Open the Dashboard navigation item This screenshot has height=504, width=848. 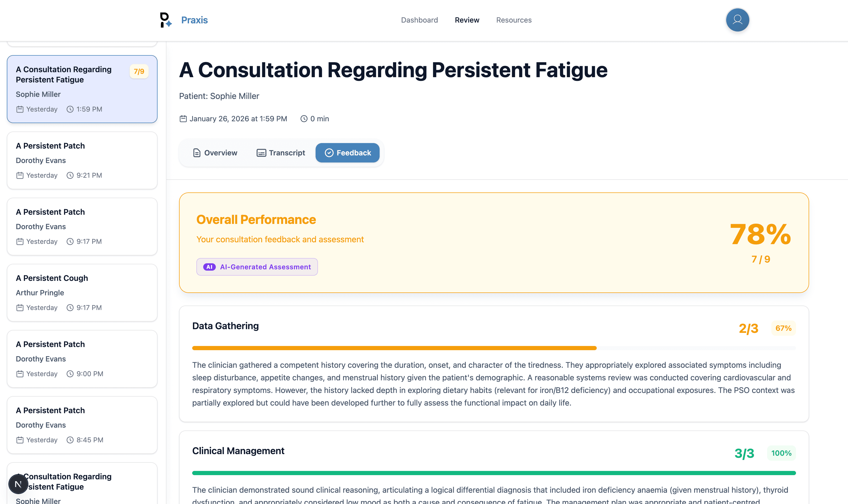(x=420, y=20)
